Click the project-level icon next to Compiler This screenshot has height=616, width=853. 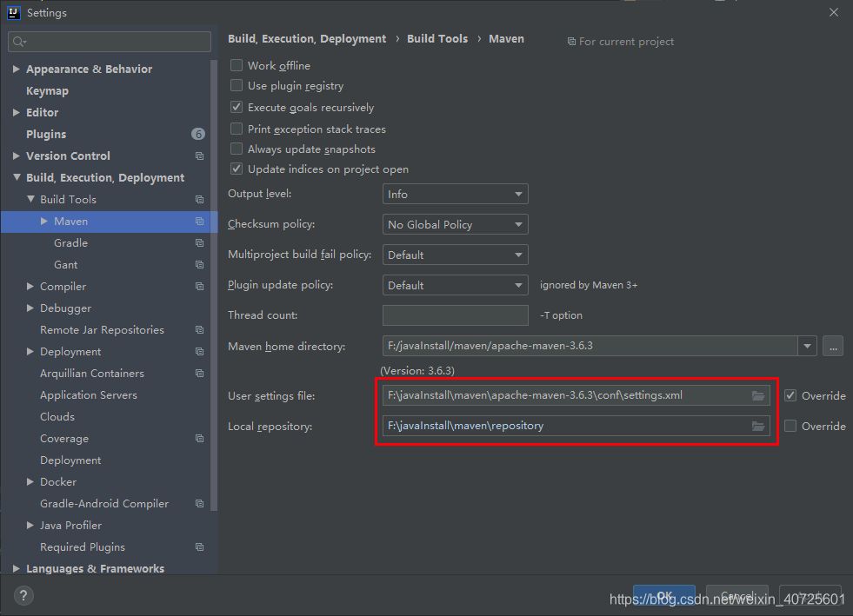[x=200, y=287]
